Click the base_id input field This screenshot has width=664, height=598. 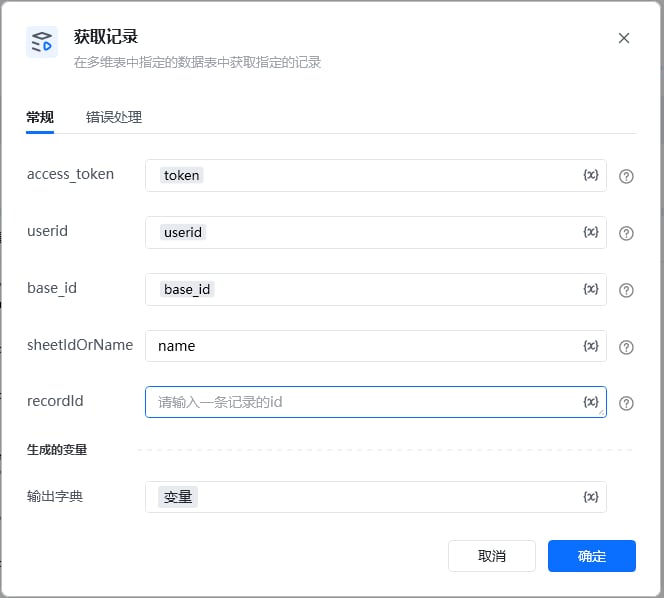[376, 289]
